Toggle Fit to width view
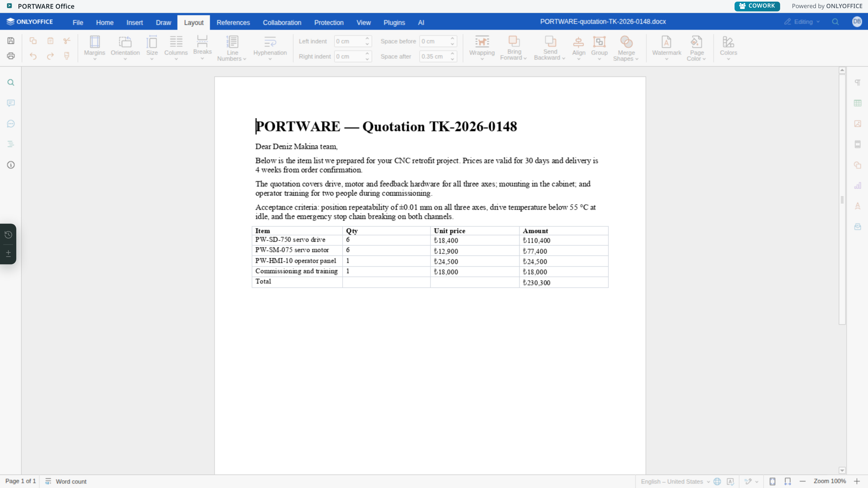The width and height of the screenshot is (868, 488). 787,481
